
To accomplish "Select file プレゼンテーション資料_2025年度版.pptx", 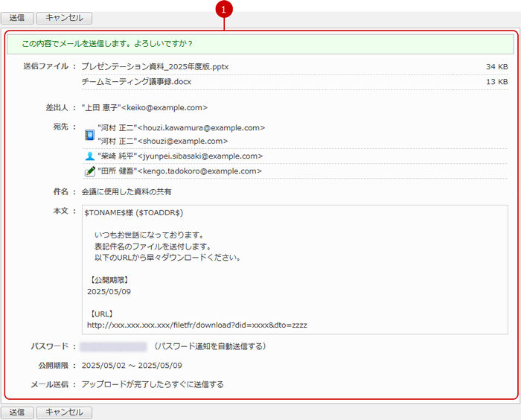I will (x=155, y=67).
